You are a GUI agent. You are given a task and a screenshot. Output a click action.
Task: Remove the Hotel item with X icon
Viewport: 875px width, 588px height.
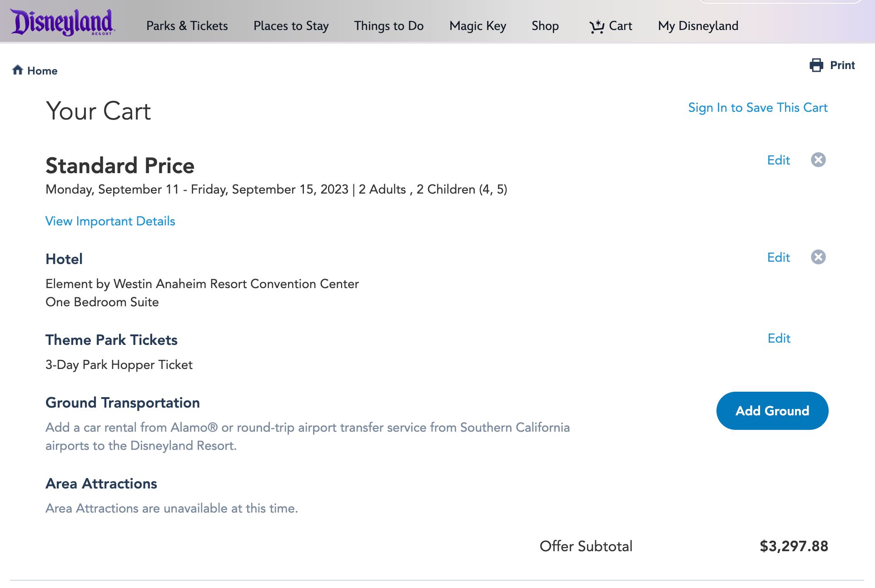click(818, 257)
